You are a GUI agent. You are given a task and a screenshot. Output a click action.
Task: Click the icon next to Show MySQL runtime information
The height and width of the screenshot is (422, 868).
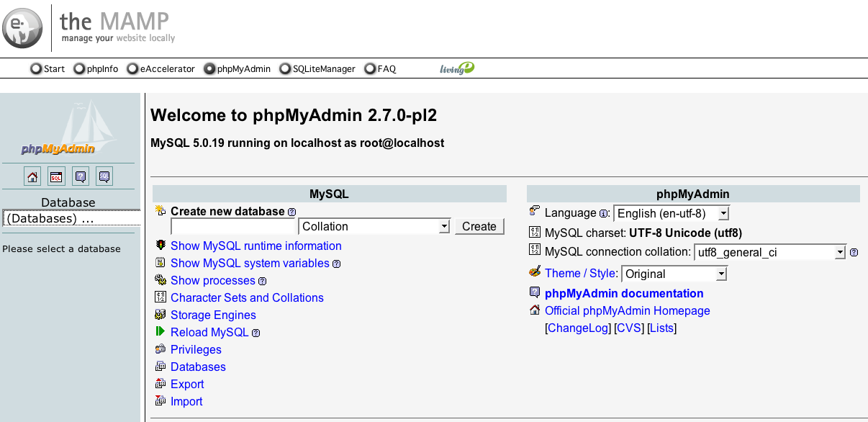pyautogui.click(x=161, y=246)
